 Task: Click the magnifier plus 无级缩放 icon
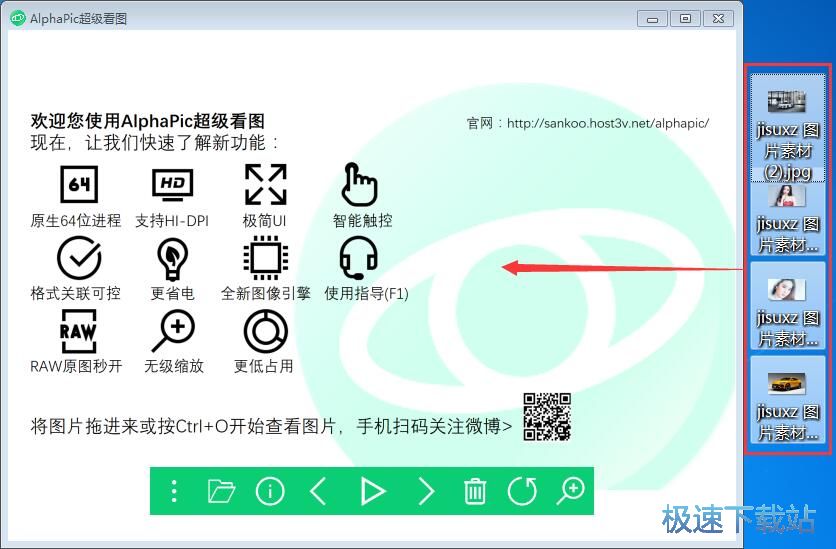point(173,331)
